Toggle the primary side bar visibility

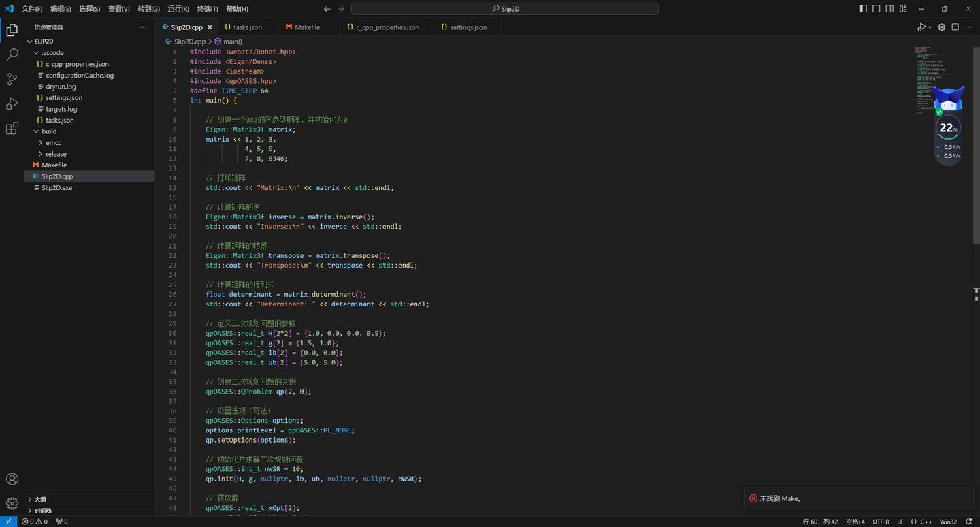point(862,8)
